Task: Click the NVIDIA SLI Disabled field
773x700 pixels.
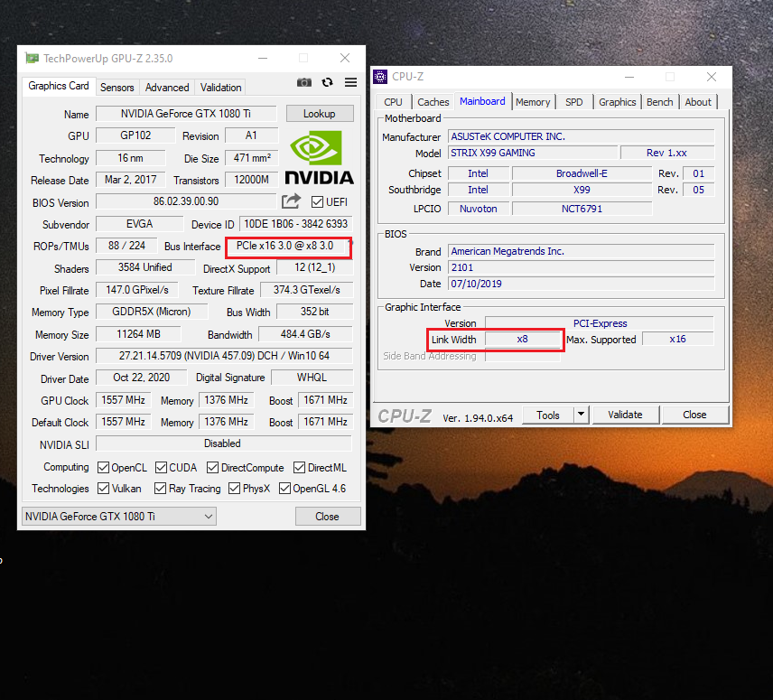Action: 224,443
